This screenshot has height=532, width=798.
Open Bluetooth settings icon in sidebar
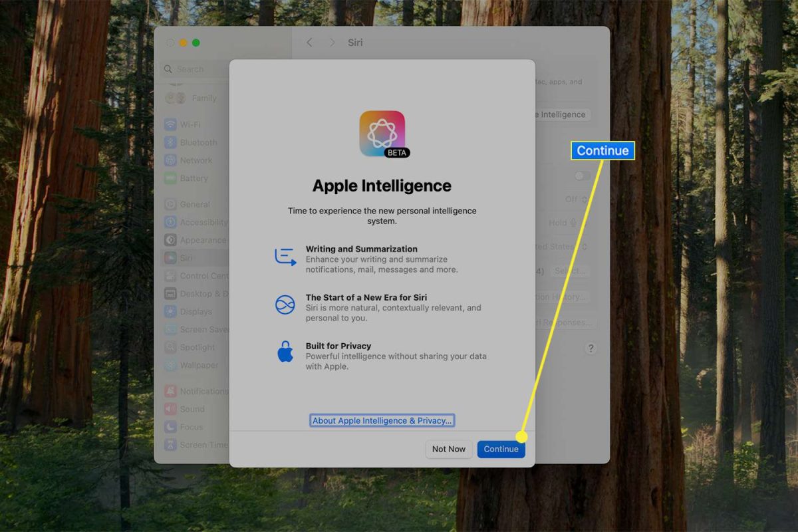170,142
